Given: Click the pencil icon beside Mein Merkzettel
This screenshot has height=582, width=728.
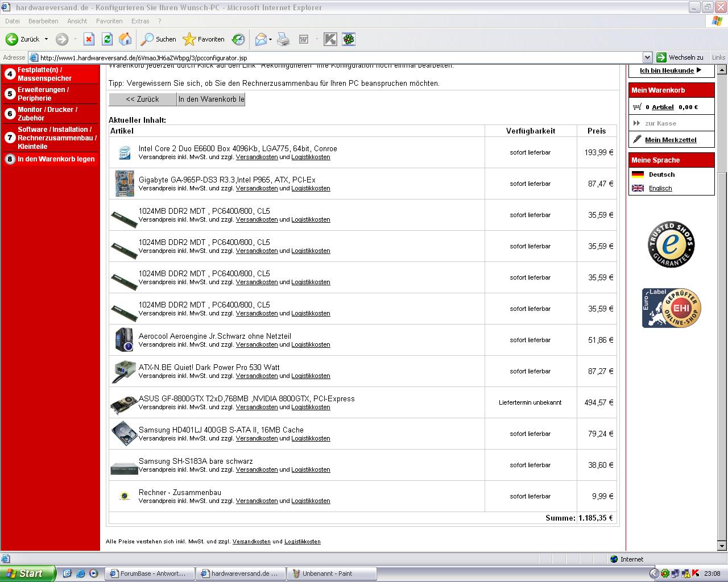Looking at the screenshot, I should click(x=637, y=139).
